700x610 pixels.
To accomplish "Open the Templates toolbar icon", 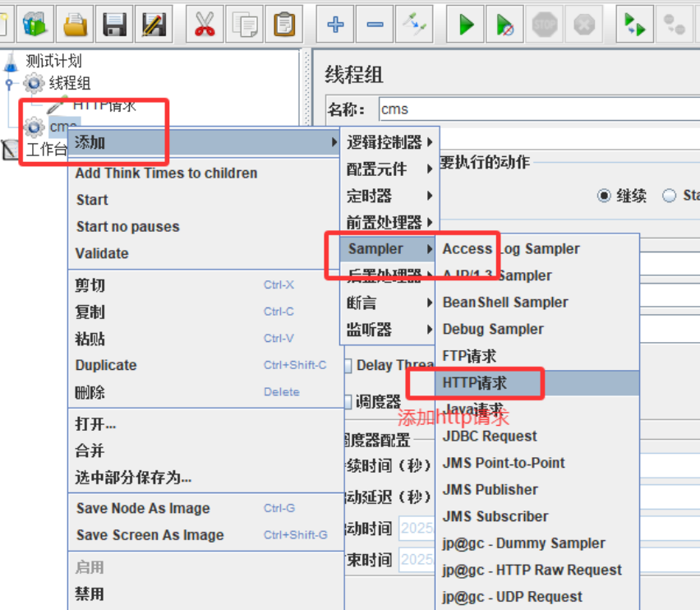I will pos(35,24).
